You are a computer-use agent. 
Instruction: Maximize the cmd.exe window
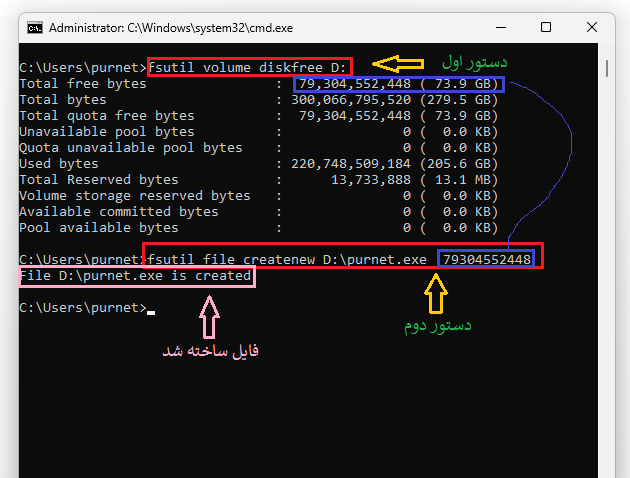click(545, 27)
